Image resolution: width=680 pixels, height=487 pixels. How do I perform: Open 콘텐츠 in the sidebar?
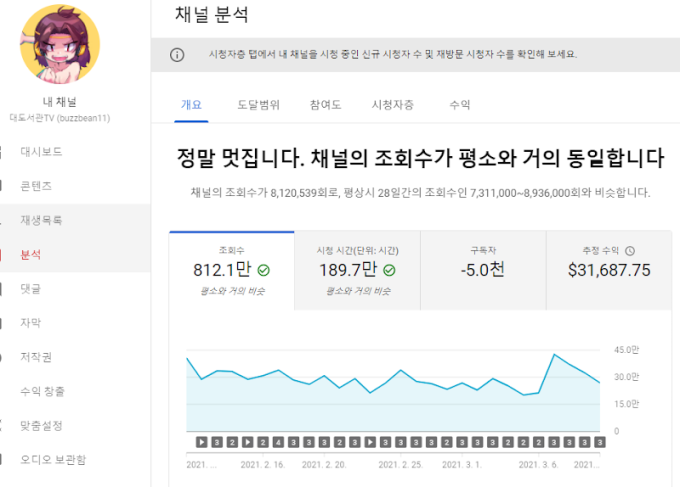36,186
